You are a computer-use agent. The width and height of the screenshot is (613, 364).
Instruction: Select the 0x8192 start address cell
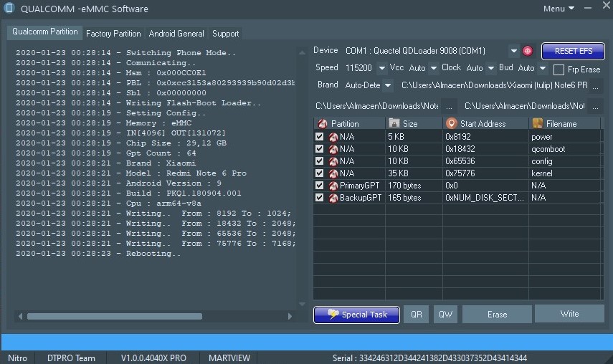point(485,137)
